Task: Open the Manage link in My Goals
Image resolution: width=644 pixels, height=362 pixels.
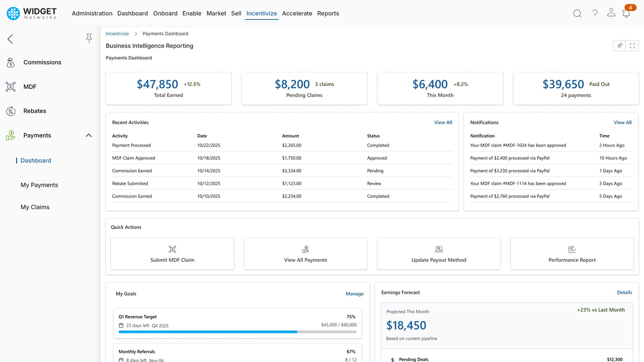Action: click(355, 294)
